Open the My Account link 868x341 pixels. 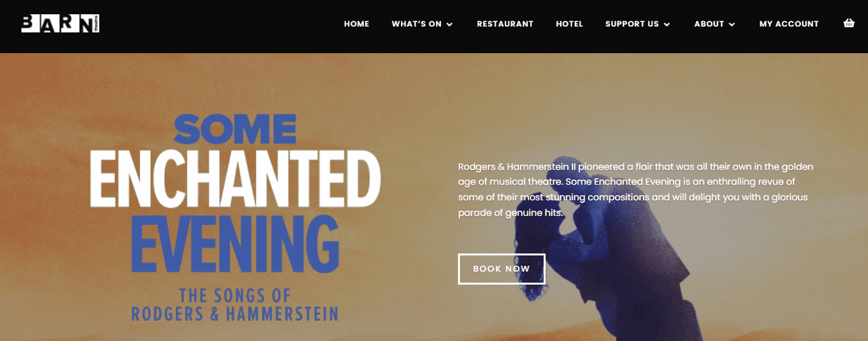pos(789,24)
